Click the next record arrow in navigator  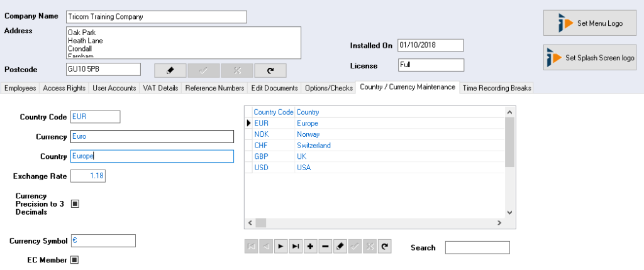280,247
